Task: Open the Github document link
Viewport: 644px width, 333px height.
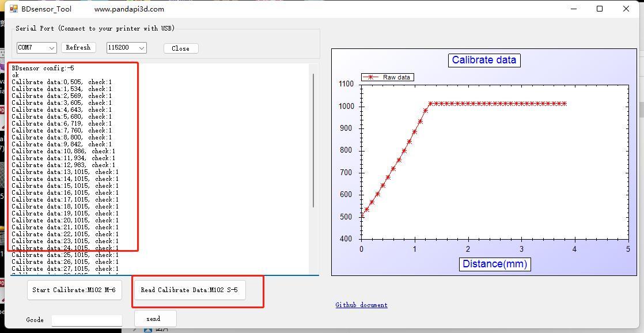Action: pyautogui.click(x=361, y=305)
